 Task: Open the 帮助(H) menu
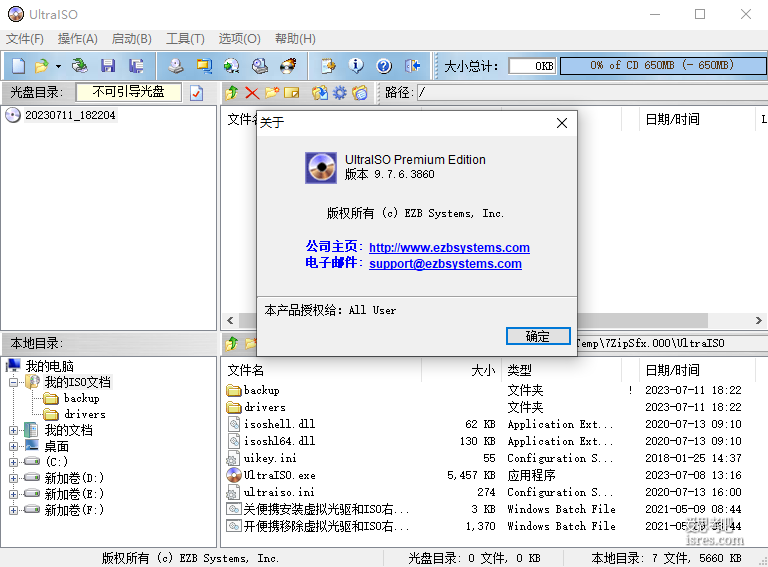pos(295,39)
